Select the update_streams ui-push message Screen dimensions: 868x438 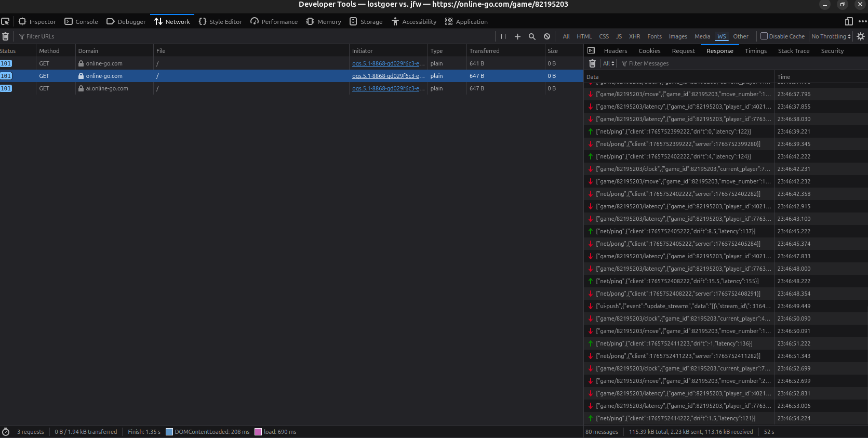pyautogui.click(x=683, y=306)
